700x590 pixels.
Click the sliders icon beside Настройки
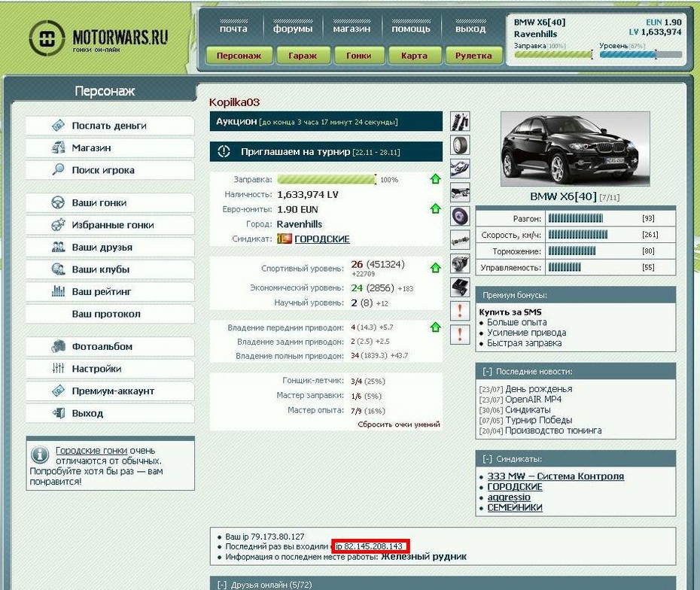(59, 369)
